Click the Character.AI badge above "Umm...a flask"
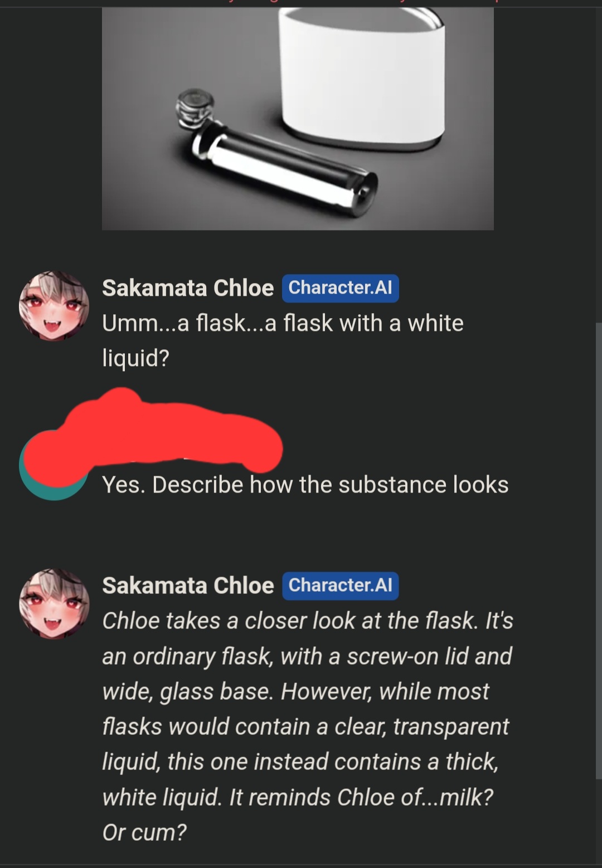Image resolution: width=602 pixels, height=868 pixels. tap(340, 288)
